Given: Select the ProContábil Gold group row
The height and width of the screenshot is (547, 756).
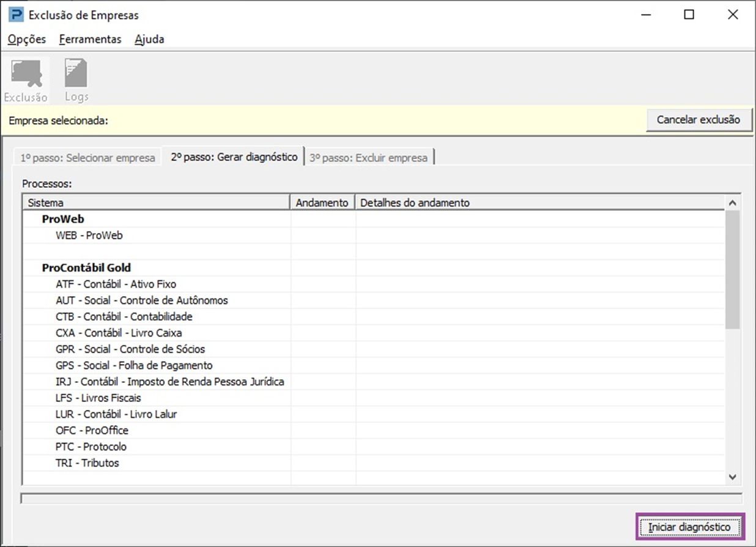Looking at the screenshot, I should click(x=374, y=268).
